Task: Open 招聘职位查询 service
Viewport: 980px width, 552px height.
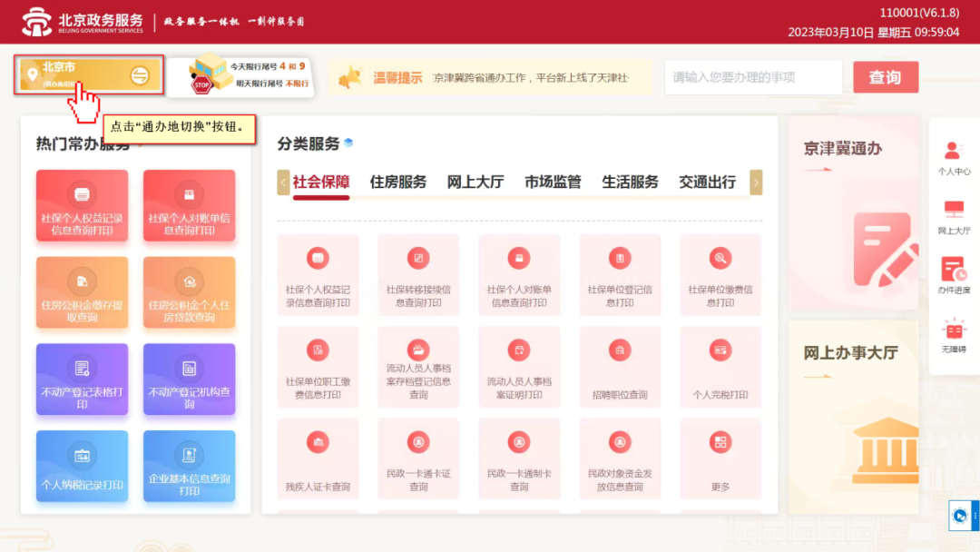Action: (x=620, y=368)
